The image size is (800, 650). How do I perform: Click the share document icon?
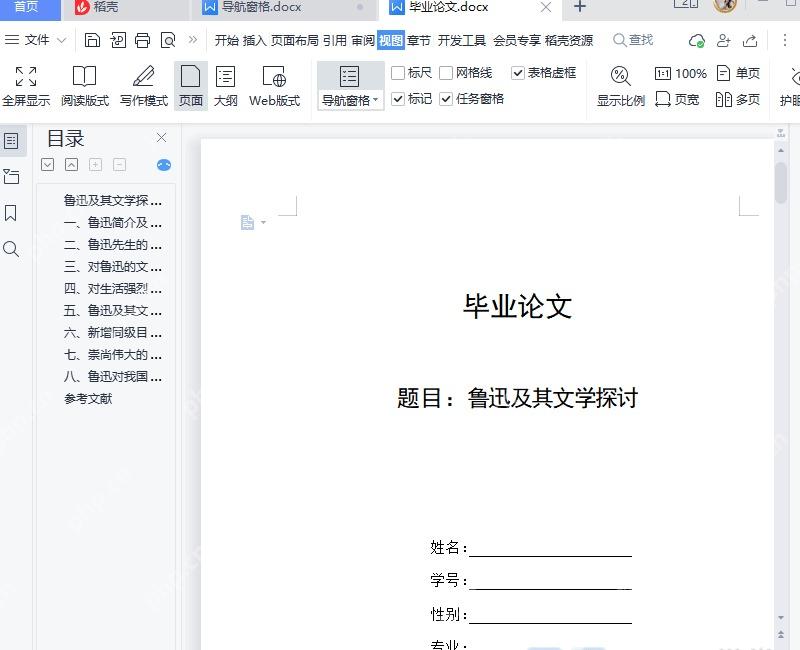[x=750, y=40]
